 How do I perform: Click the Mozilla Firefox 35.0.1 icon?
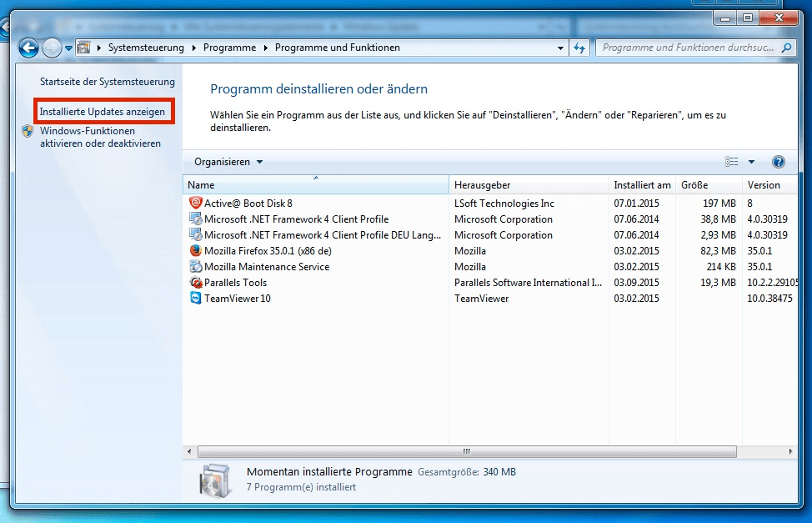coord(195,250)
